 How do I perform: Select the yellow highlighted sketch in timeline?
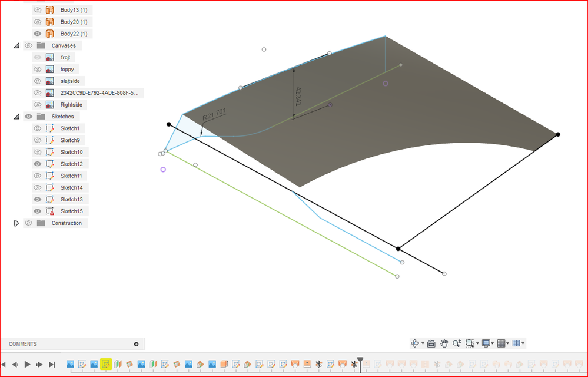106,364
